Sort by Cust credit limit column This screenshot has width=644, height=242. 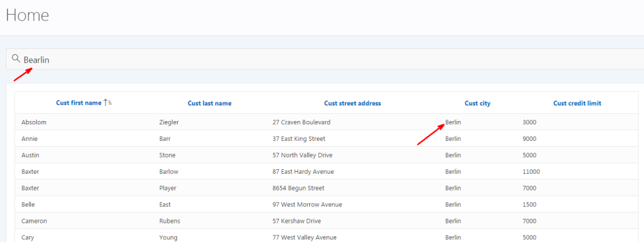pyautogui.click(x=577, y=104)
